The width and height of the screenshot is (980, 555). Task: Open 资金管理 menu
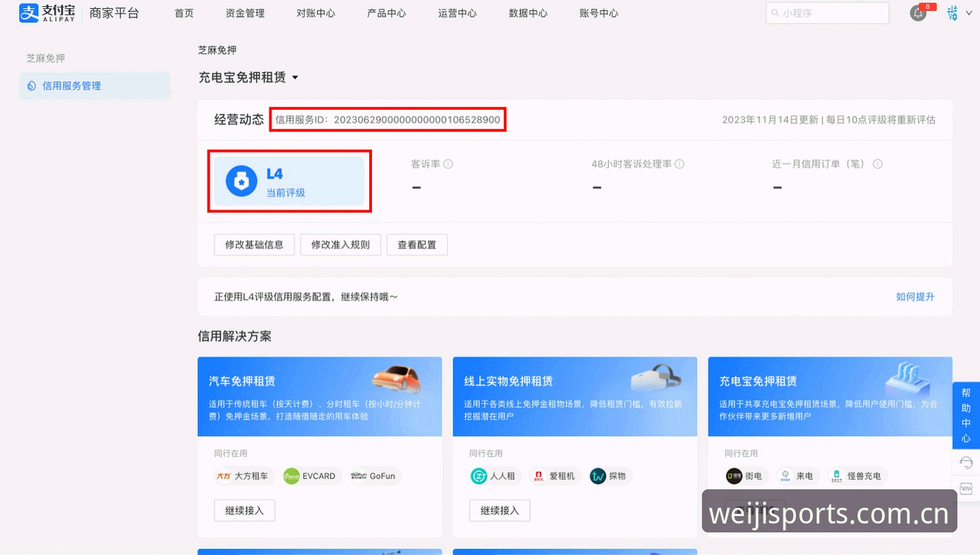pyautogui.click(x=245, y=13)
